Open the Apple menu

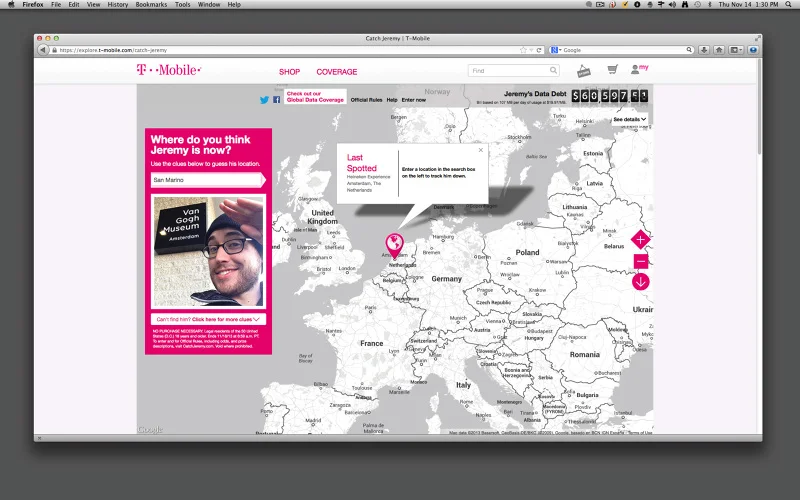tap(11, 5)
